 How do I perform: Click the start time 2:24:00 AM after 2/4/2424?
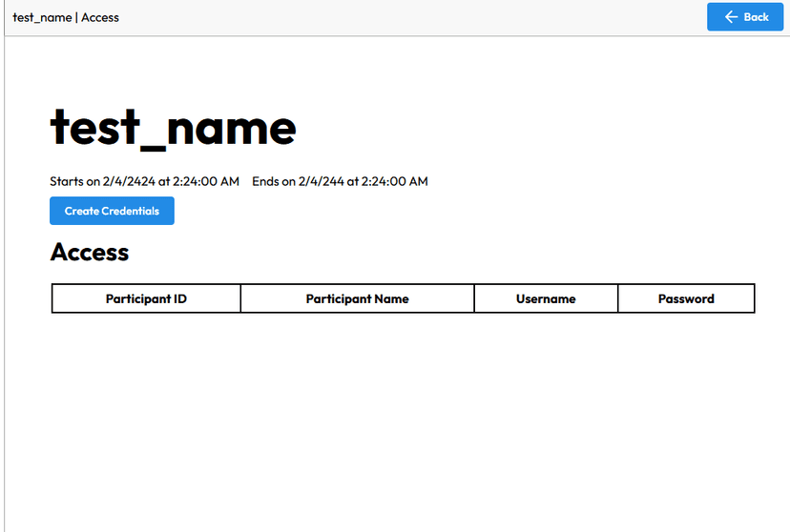[x=206, y=182]
